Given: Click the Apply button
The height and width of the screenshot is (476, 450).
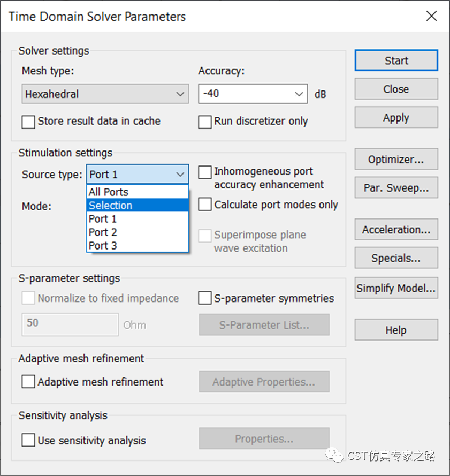Looking at the screenshot, I should click(x=396, y=117).
